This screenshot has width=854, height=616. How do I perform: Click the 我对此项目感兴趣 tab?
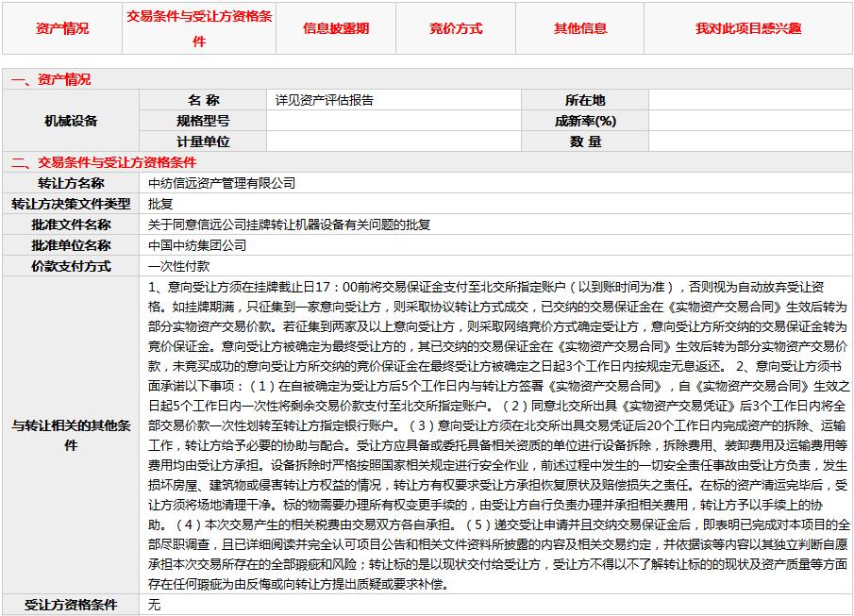point(748,29)
